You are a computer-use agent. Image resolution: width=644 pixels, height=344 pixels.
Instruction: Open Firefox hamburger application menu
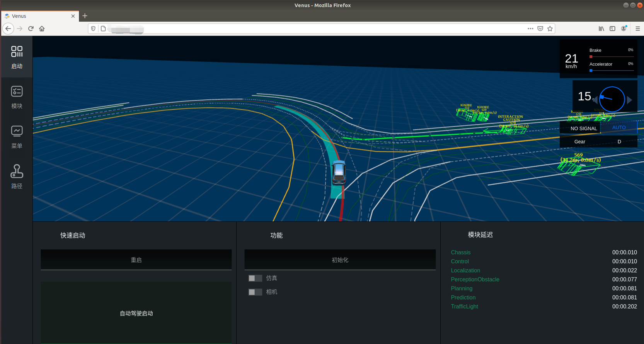[x=637, y=29]
